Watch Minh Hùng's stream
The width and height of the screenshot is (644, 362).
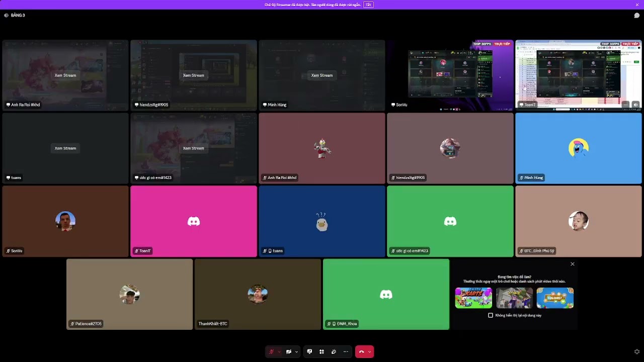pyautogui.click(x=322, y=75)
